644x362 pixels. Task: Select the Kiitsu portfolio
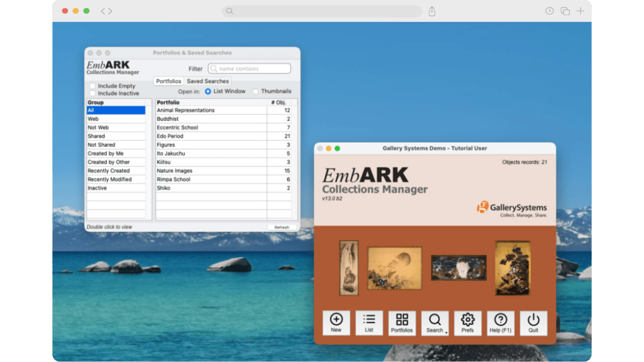(223, 162)
